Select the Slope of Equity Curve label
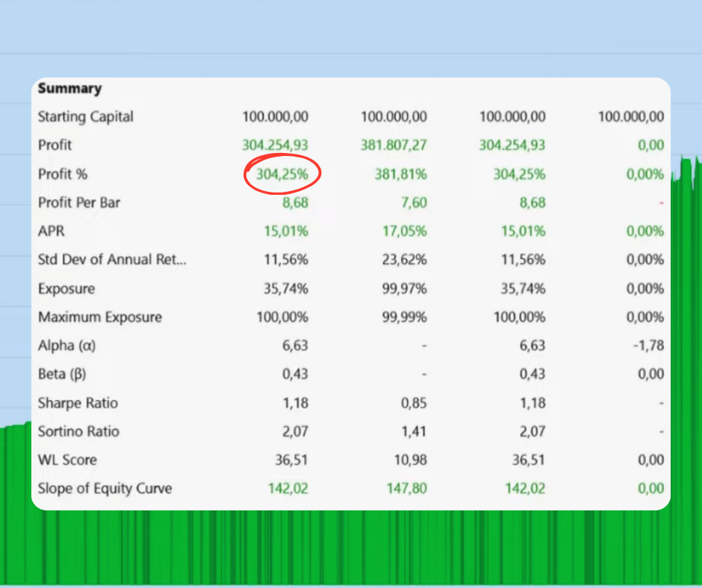This screenshot has height=588, width=702. click(x=105, y=488)
